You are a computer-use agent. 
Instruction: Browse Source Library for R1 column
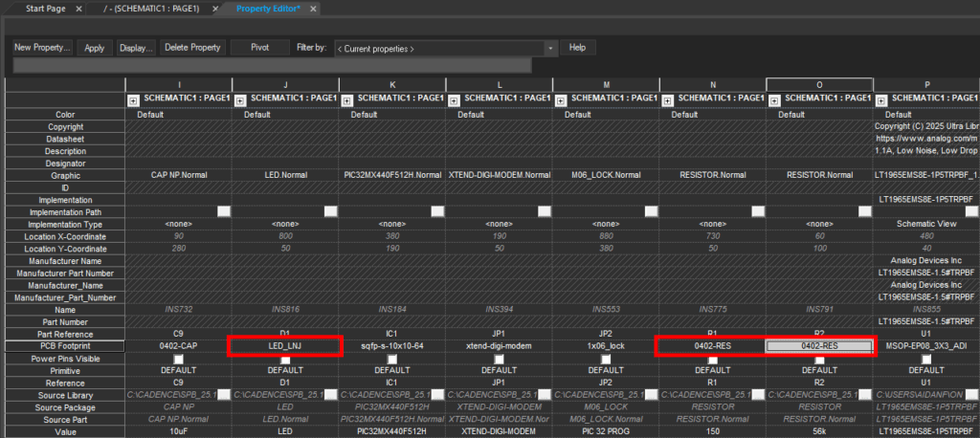coord(758,395)
